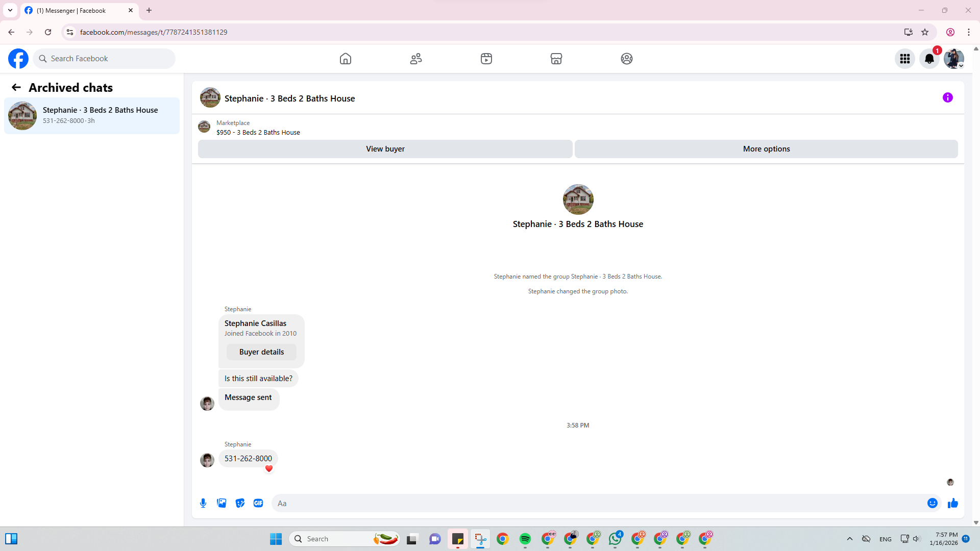
Task: Switch to the Marketplace tab
Action: 556,59
